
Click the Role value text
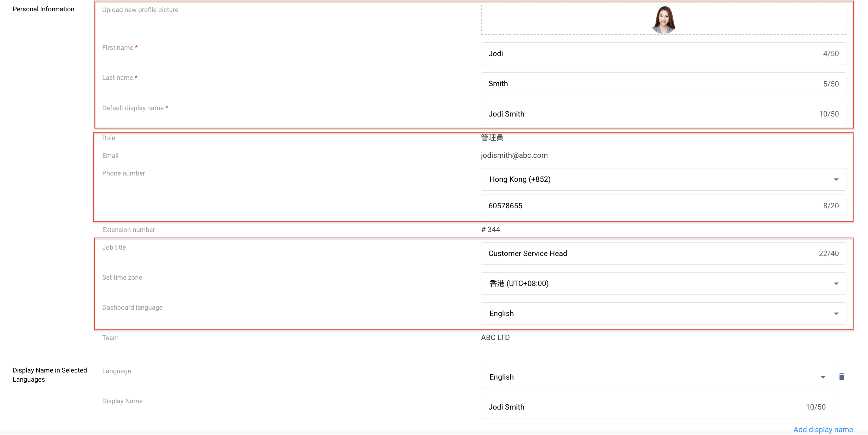click(x=492, y=138)
